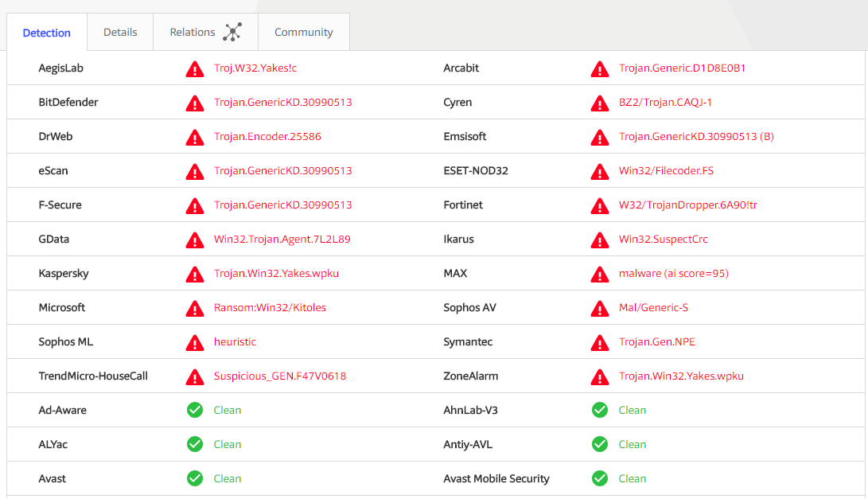This screenshot has width=868, height=499.
Task: Switch to the Details tab
Action: pos(120,33)
